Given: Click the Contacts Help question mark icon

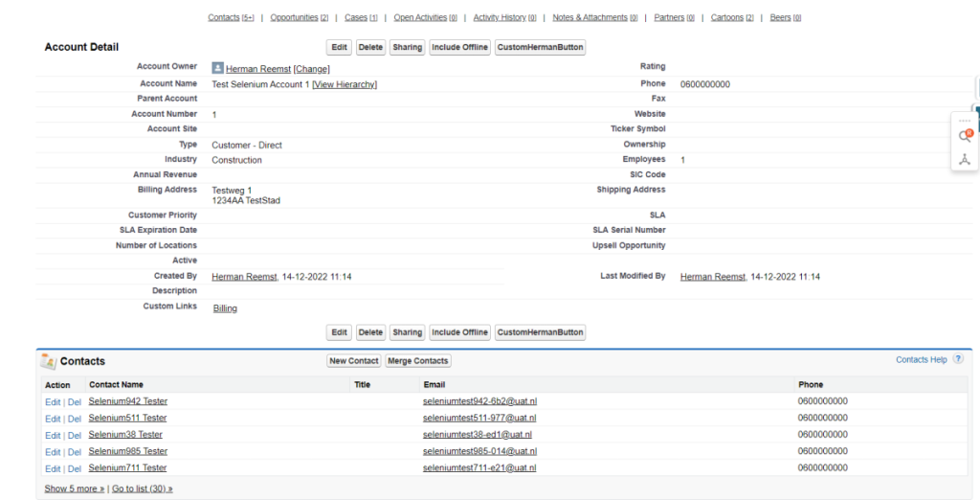Looking at the screenshot, I should 958,359.
